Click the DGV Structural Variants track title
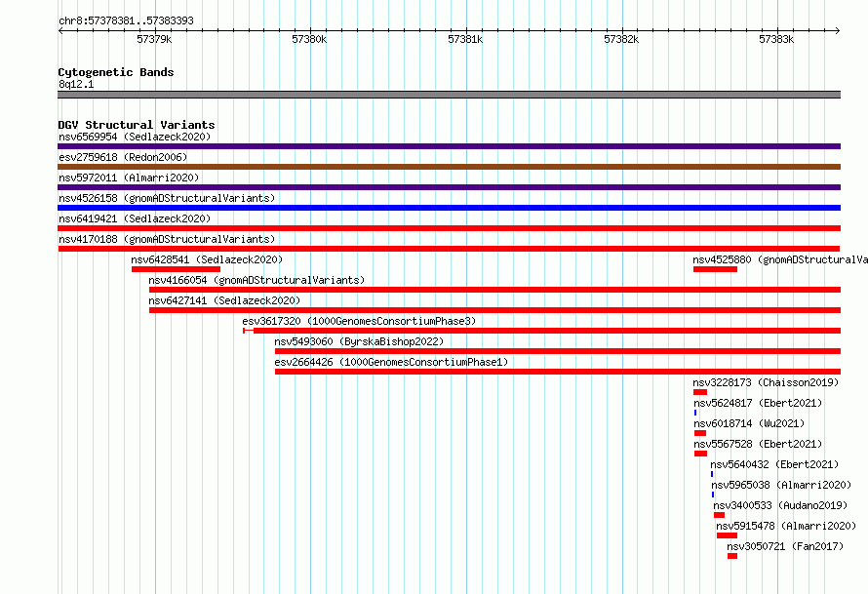Image resolution: width=868 pixels, height=594 pixels. coord(137,125)
